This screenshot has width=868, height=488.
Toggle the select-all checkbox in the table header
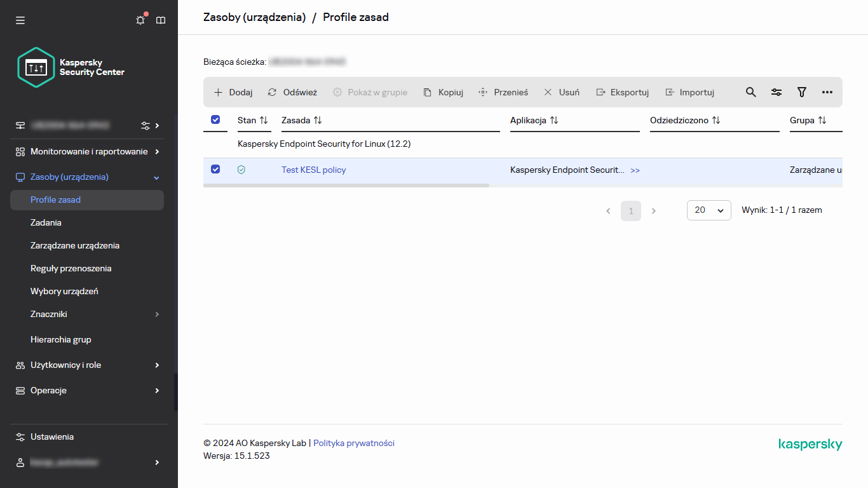coord(215,119)
